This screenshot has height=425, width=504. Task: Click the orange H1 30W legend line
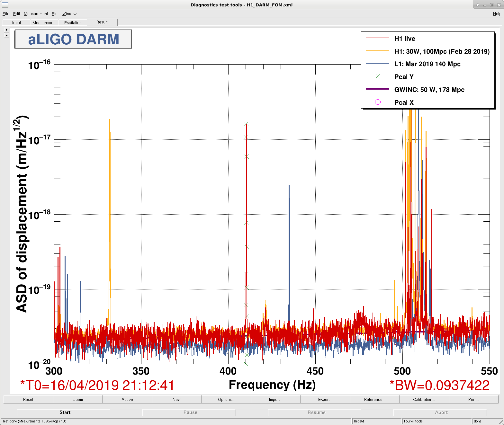[x=378, y=51]
